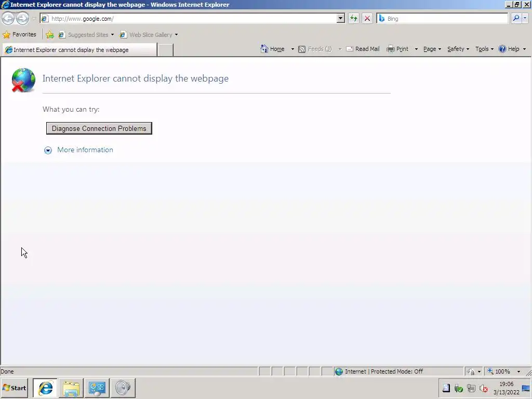Open Server Manager taskbar icon
This screenshot has width=532, height=399.
point(97,388)
